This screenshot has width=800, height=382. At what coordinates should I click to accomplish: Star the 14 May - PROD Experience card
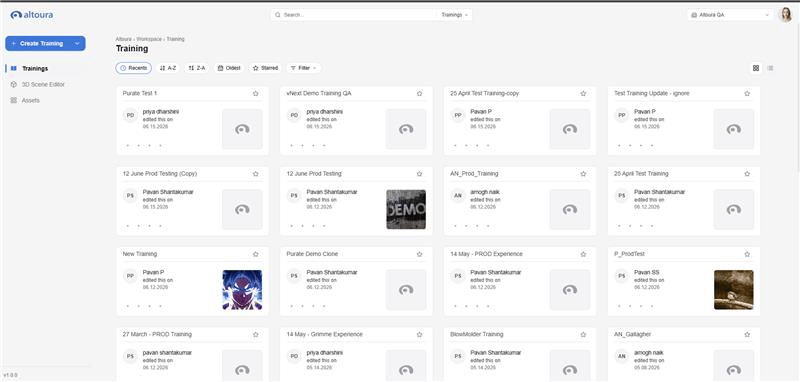tap(583, 254)
